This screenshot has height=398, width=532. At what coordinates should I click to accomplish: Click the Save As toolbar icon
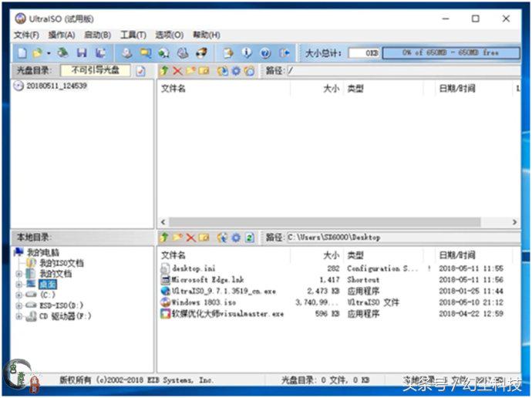[100, 53]
